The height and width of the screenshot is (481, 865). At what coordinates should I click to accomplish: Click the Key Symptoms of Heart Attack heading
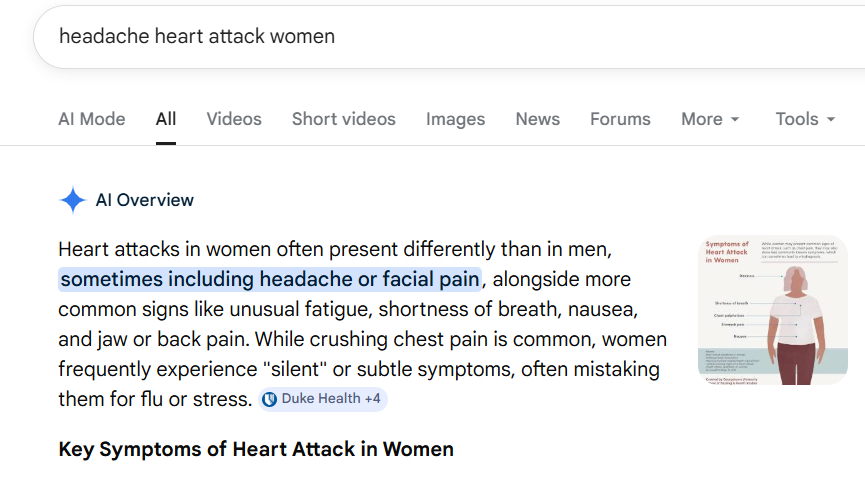click(x=256, y=449)
